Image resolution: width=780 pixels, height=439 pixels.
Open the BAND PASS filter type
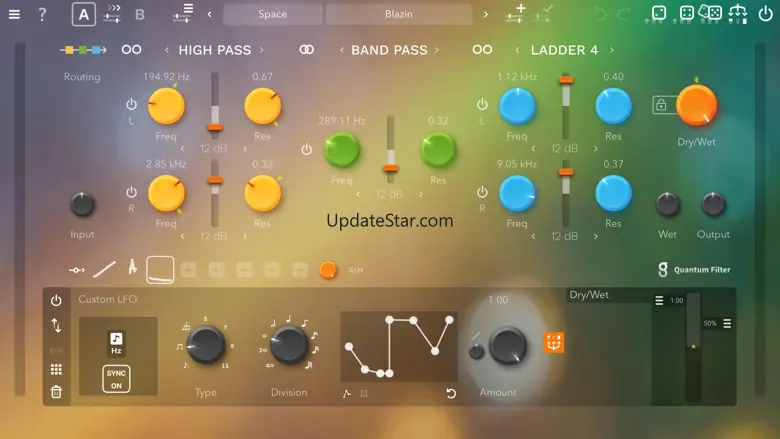coord(390,50)
